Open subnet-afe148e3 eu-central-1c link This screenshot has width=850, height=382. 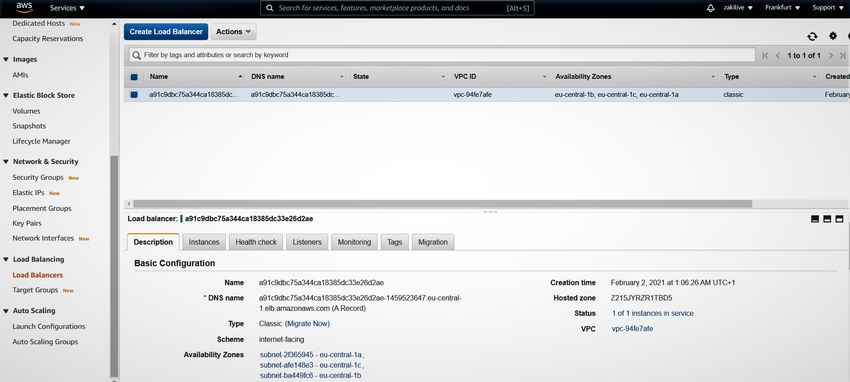click(311, 365)
